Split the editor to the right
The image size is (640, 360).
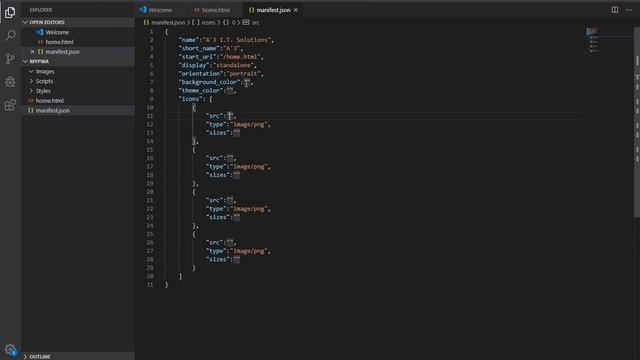[615, 10]
